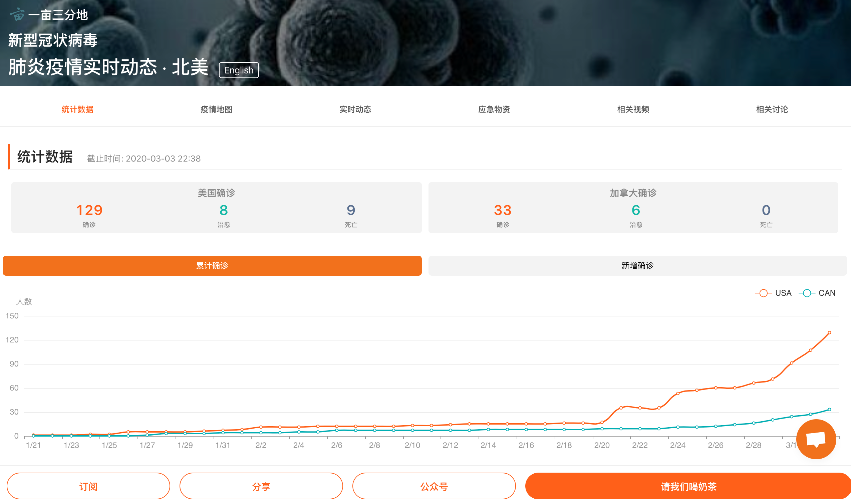
Task: Toggle USA series in chart legend
Action: [774, 293]
